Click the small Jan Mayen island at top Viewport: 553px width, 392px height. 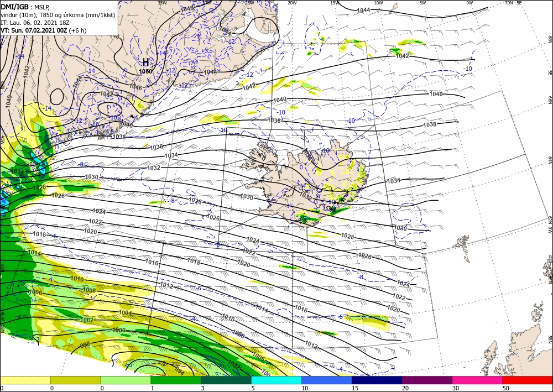click(393, 8)
